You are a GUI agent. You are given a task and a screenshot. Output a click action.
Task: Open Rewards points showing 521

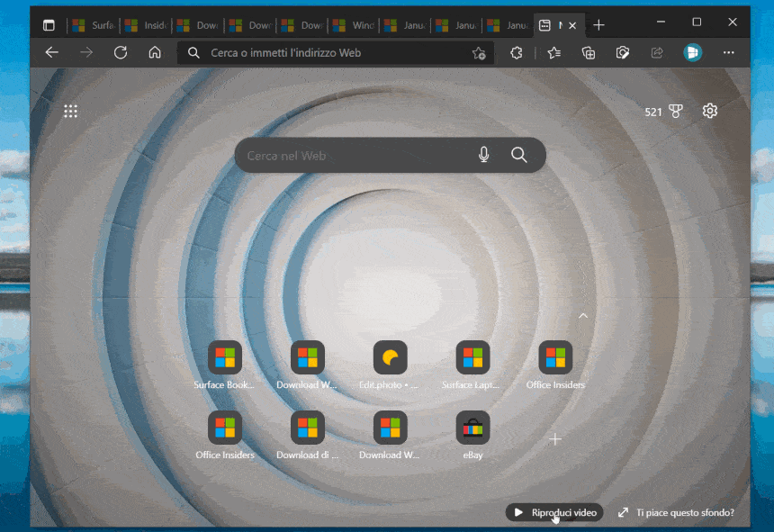[664, 112]
